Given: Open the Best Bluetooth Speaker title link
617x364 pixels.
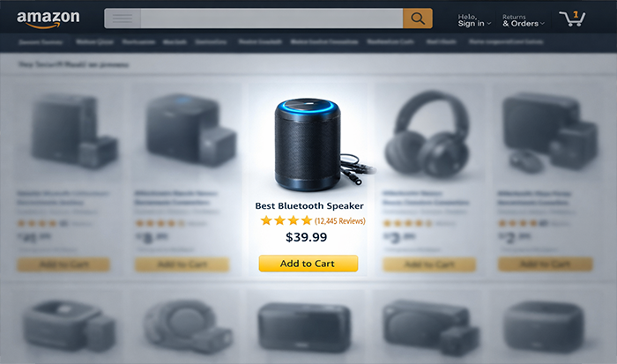Looking at the screenshot, I should (309, 206).
